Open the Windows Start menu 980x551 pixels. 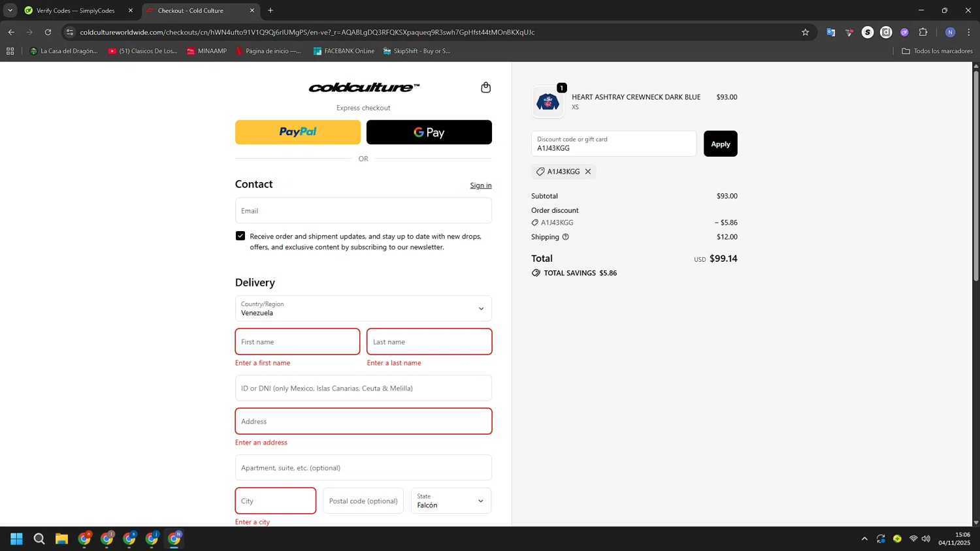(x=16, y=539)
